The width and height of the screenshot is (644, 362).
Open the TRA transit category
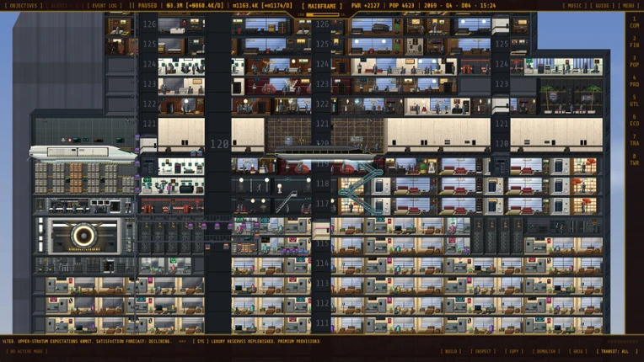[635, 141]
